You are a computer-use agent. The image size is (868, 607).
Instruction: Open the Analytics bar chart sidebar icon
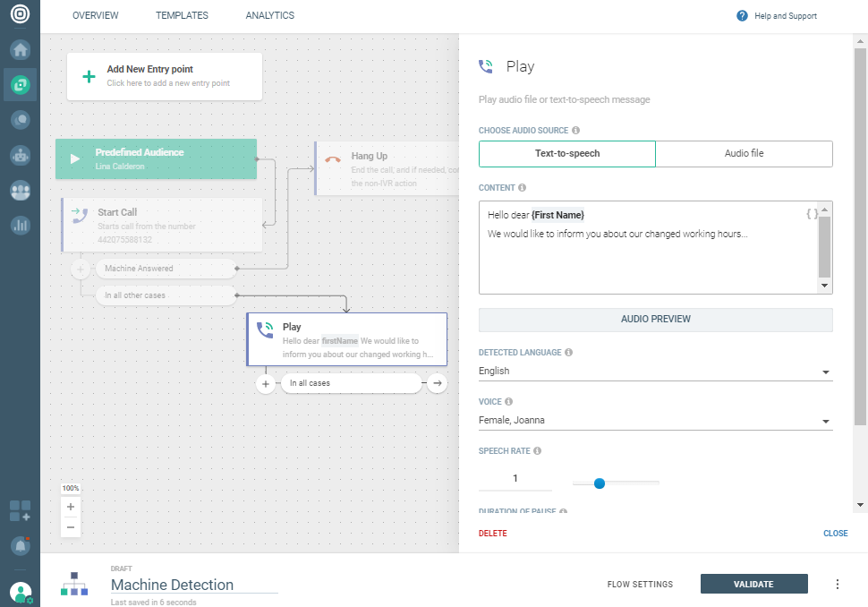pos(20,226)
